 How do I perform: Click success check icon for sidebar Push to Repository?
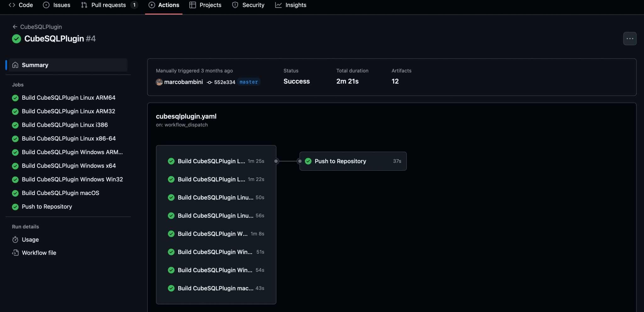coord(15,207)
